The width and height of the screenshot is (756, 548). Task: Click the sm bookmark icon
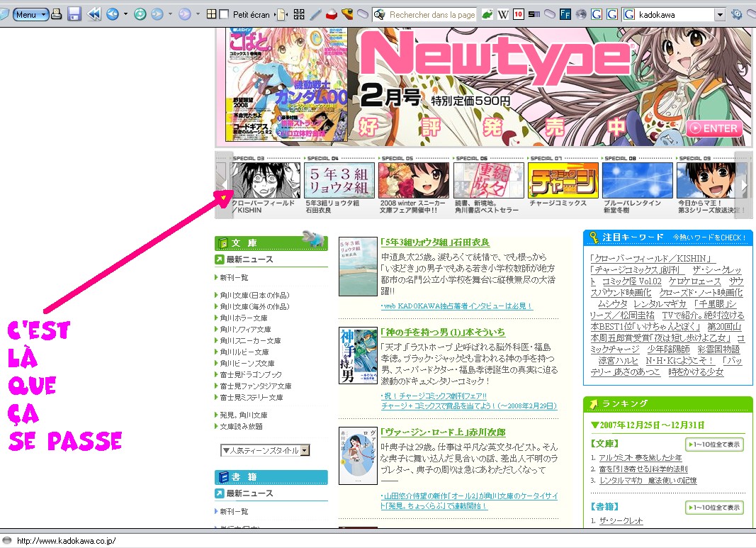(534, 14)
